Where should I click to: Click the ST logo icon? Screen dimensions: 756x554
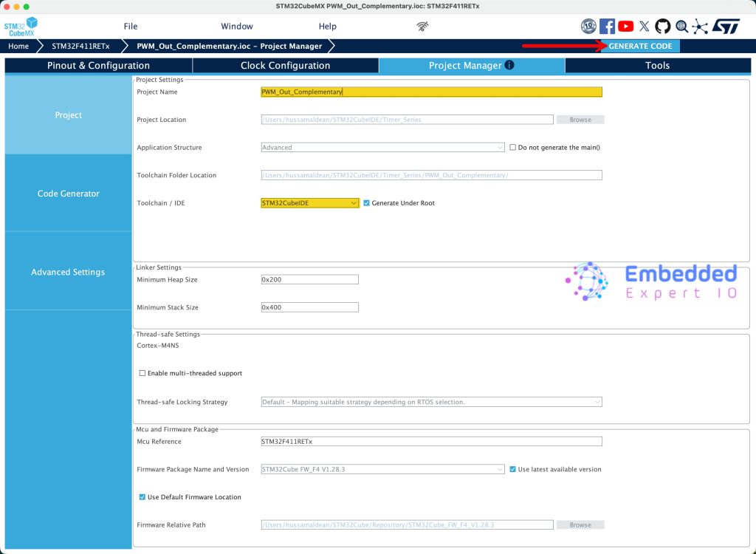click(x=726, y=27)
